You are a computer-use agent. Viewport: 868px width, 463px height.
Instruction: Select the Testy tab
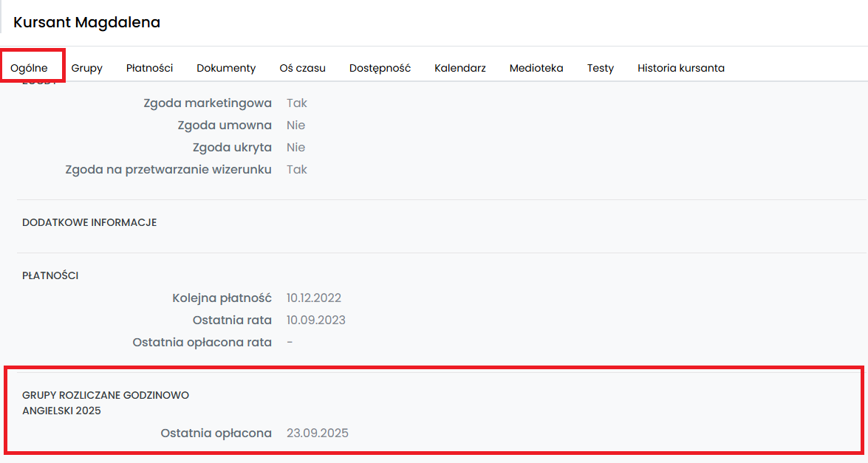601,68
